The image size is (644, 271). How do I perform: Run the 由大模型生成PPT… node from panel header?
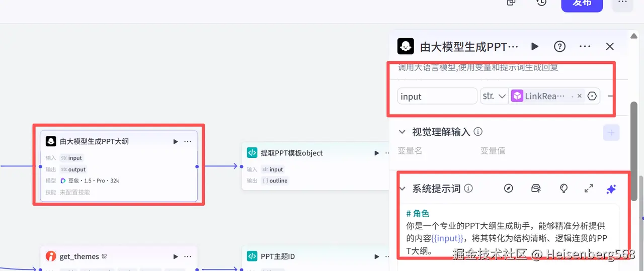click(535, 46)
